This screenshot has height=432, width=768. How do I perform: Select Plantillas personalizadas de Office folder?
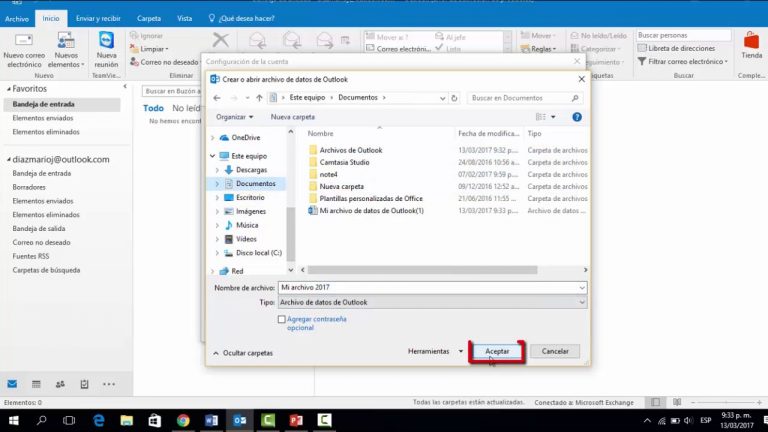click(371, 198)
